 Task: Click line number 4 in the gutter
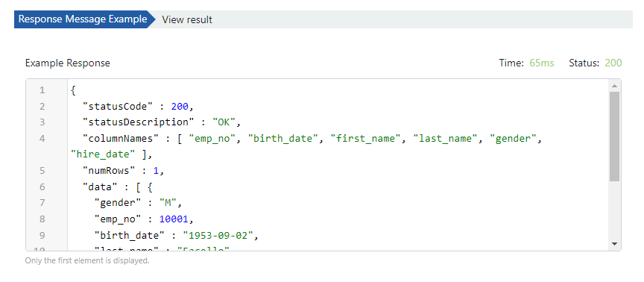pos(42,139)
